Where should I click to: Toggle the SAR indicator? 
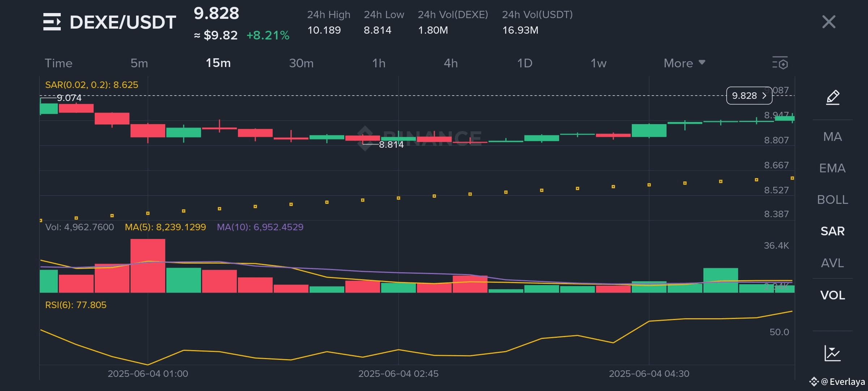pyautogui.click(x=833, y=231)
